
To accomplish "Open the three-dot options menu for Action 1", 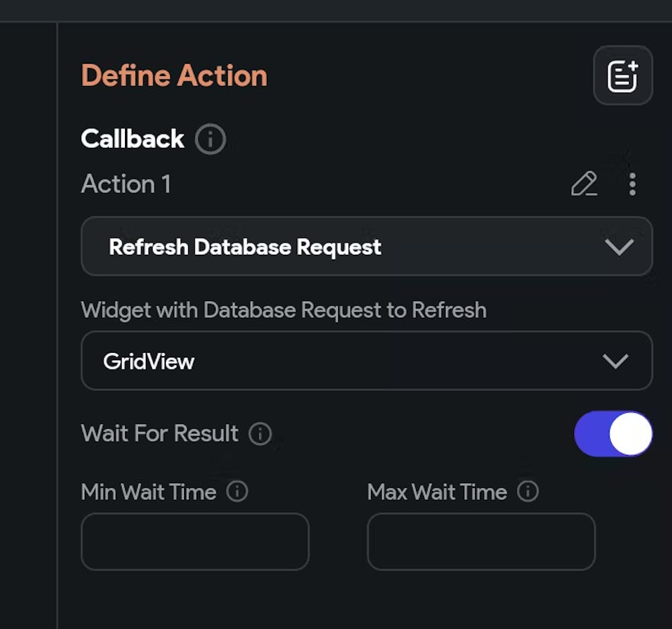I will click(x=632, y=184).
